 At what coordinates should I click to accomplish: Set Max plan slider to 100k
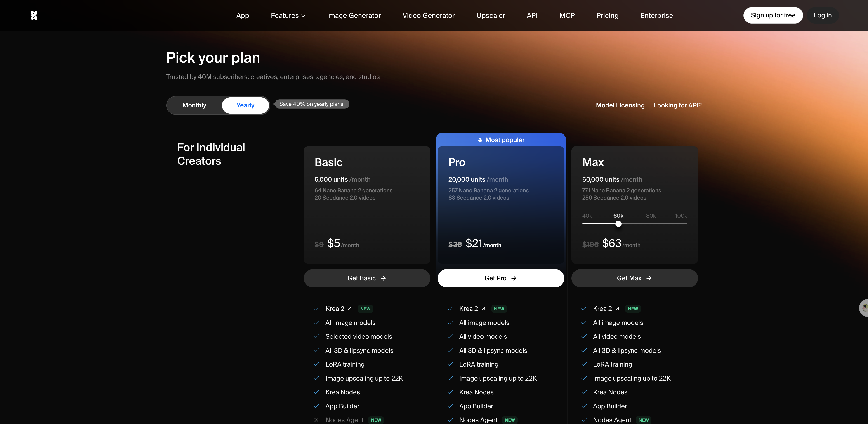coord(681,216)
